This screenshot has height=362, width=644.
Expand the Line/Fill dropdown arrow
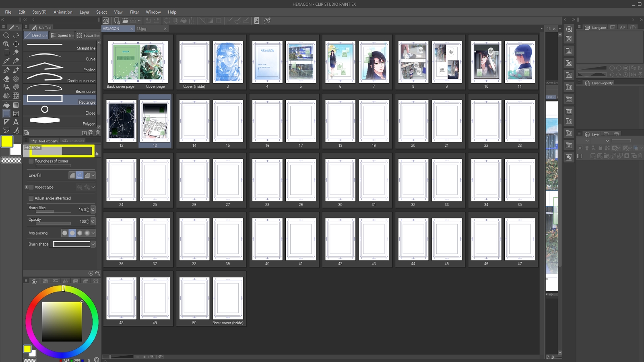[93, 175]
